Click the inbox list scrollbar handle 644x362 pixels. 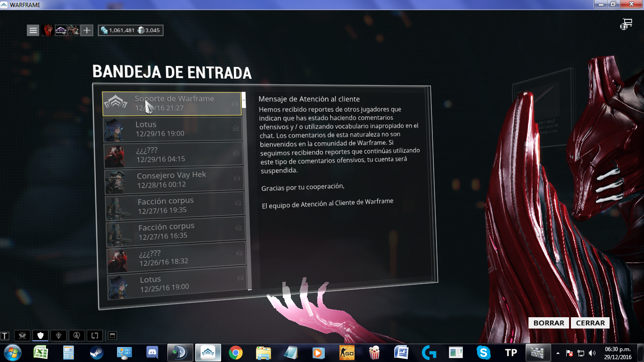[244, 100]
